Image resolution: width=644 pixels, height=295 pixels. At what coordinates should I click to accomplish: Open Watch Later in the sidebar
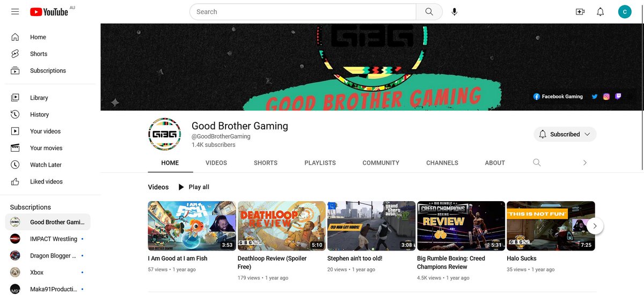pos(50,165)
